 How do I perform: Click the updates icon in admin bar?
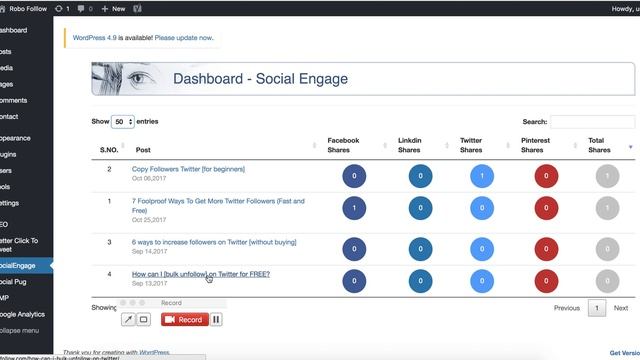tap(59, 9)
